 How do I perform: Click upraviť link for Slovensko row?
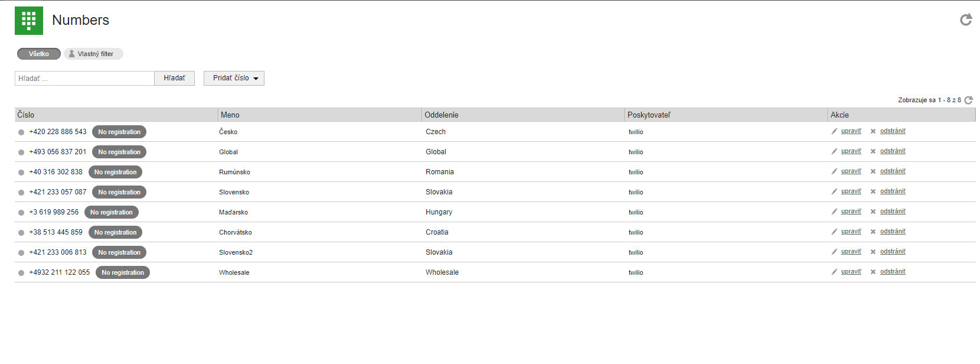[851, 191]
